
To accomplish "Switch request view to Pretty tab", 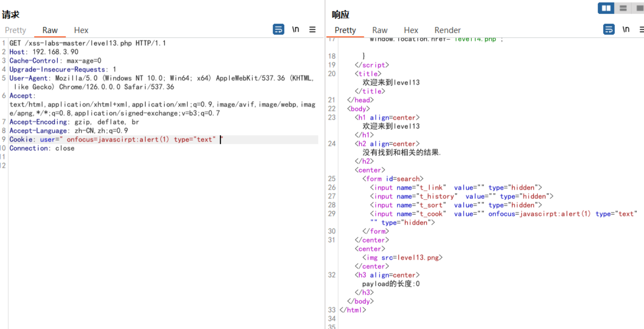I will tap(15, 30).
